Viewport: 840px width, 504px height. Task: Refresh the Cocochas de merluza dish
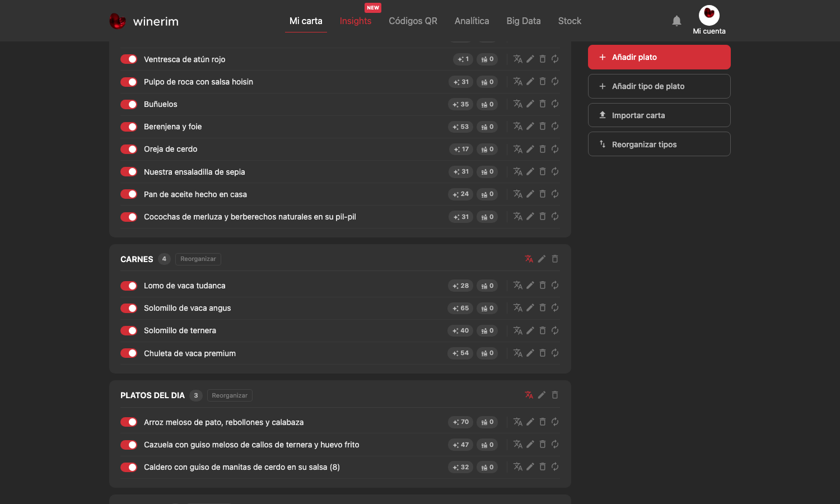(x=555, y=217)
